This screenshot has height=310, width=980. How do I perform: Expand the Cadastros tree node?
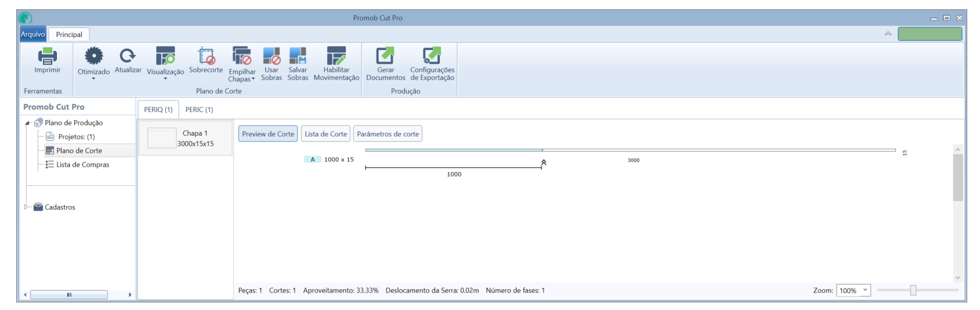pos(26,207)
